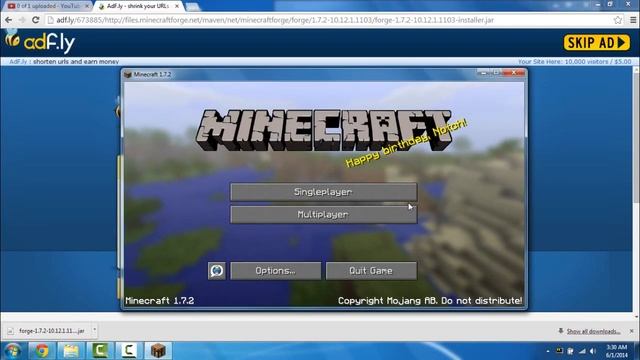Go back in Chrome browser
Viewport: 640px width, 360px height.
(x=9, y=20)
